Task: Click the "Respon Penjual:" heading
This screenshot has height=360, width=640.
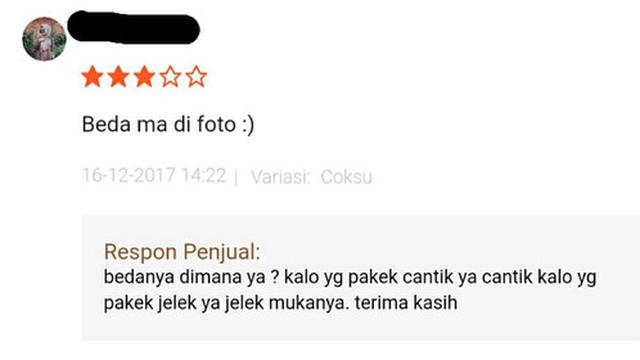Action: (x=182, y=252)
